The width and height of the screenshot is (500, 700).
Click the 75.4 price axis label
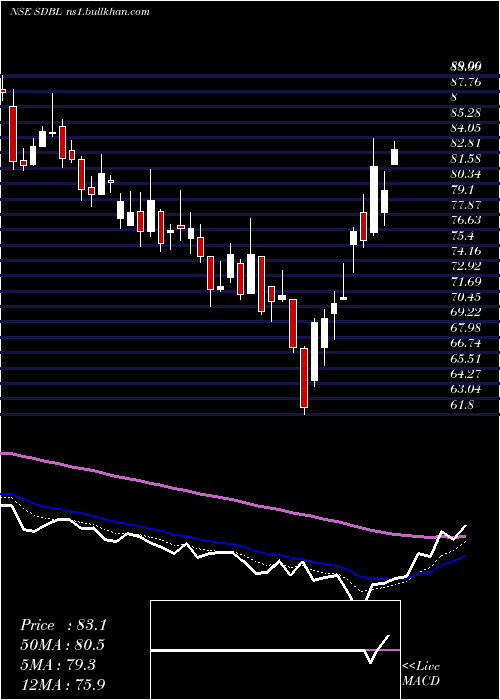[463, 236]
